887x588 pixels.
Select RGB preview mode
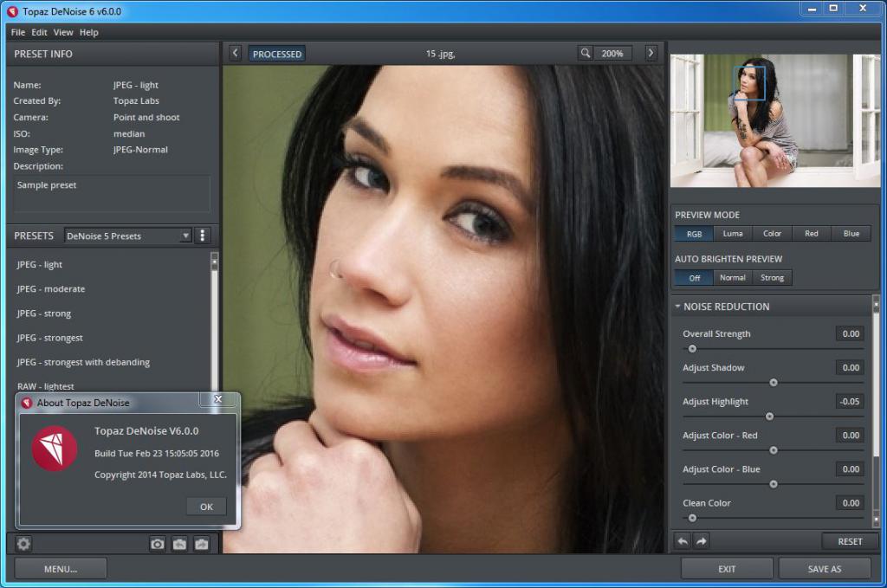click(694, 234)
